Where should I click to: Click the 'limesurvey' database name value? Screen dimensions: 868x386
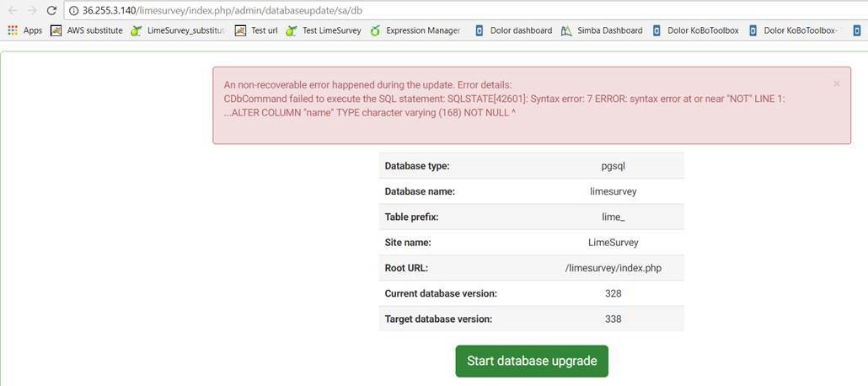pyautogui.click(x=613, y=191)
